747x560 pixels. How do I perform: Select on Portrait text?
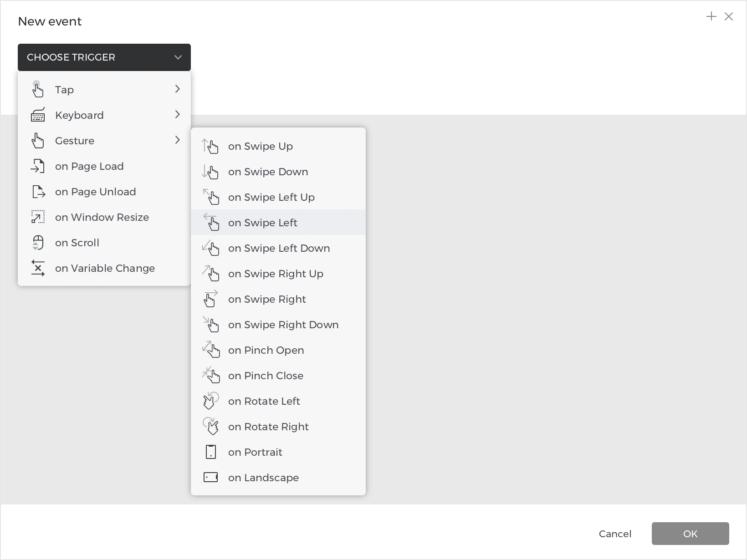click(256, 452)
